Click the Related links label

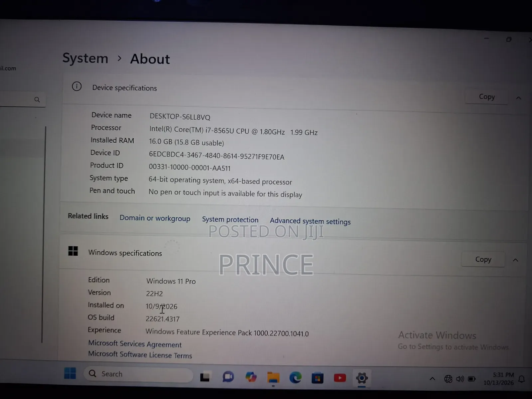(88, 216)
